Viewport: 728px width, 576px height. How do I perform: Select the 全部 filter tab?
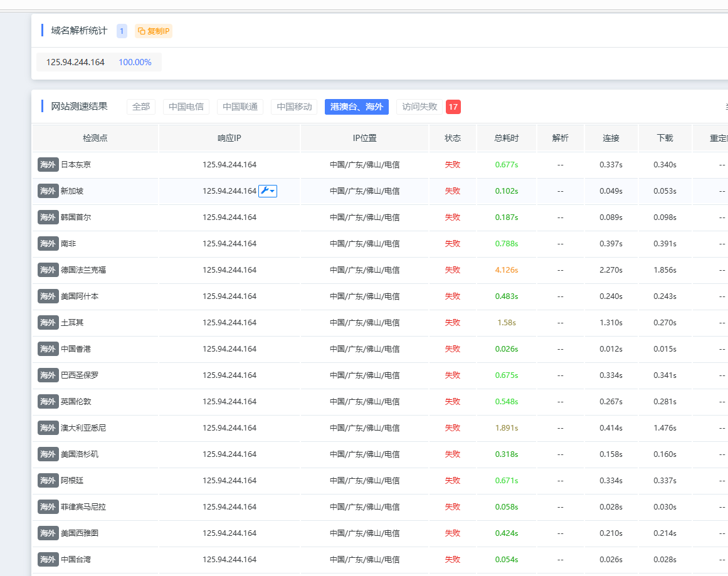[x=141, y=107]
